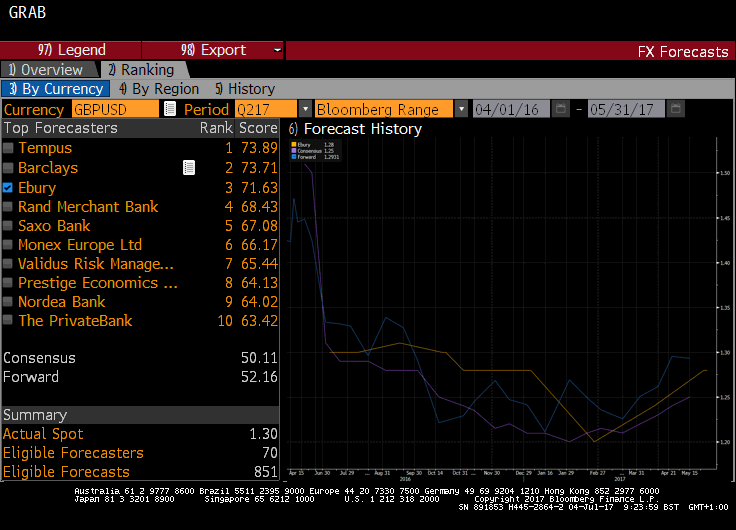Open the Barclays notes document icon
The width and height of the screenshot is (736, 530).
point(189,168)
